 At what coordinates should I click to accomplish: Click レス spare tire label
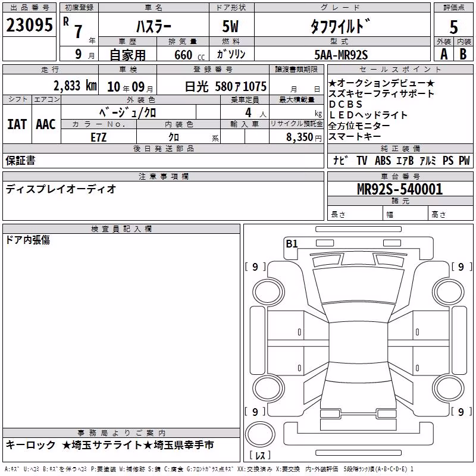click(x=260, y=455)
